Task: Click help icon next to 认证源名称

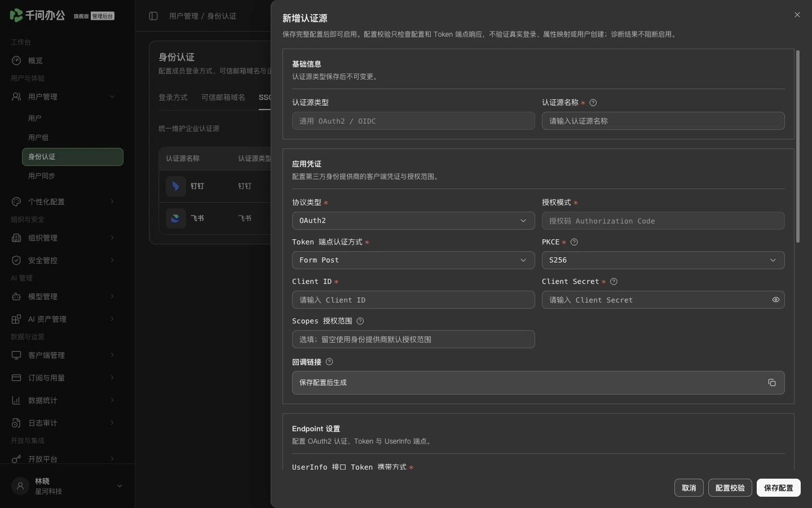Action: 593,103
